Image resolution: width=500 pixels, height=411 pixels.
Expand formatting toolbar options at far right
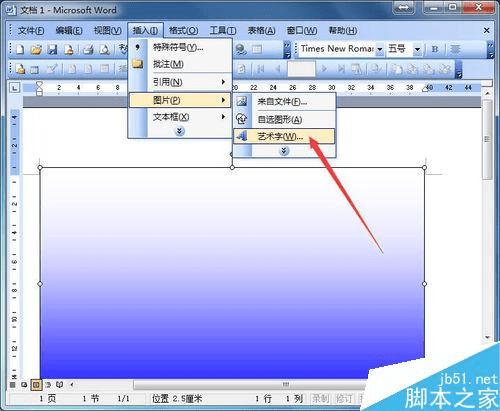click(x=490, y=50)
